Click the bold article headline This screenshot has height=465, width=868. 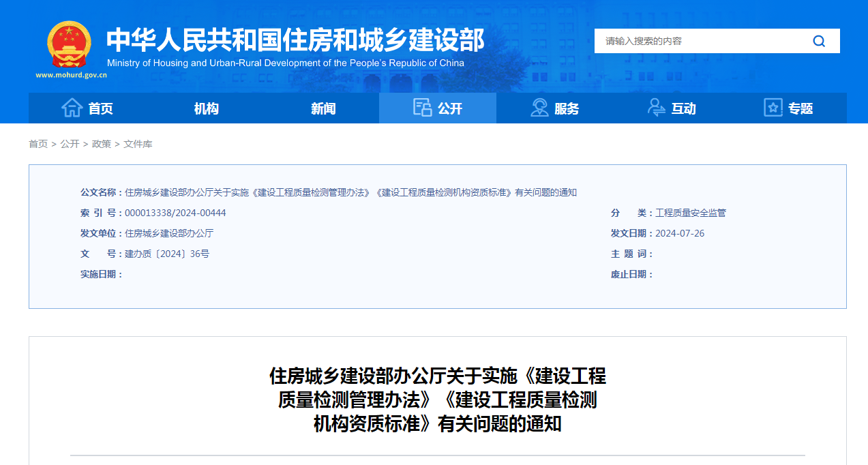(x=437, y=400)
